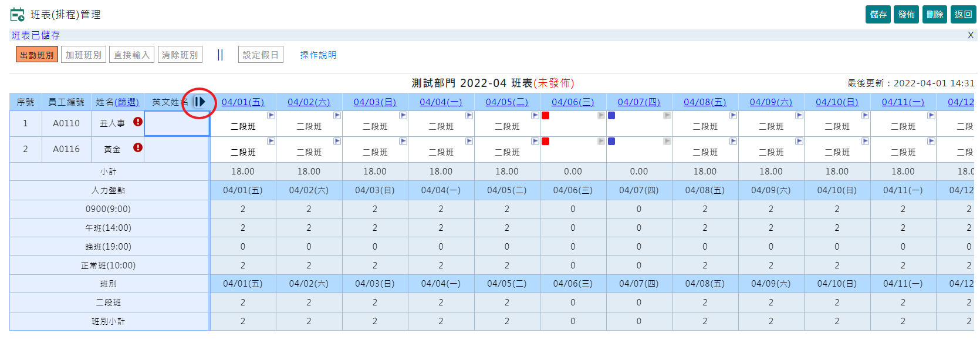Switch to 加班班別 mode

[x=83, y=55]
